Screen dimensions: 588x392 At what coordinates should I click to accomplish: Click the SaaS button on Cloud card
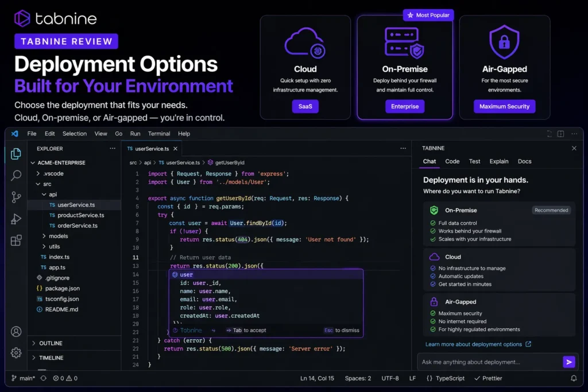click(305, 106)
